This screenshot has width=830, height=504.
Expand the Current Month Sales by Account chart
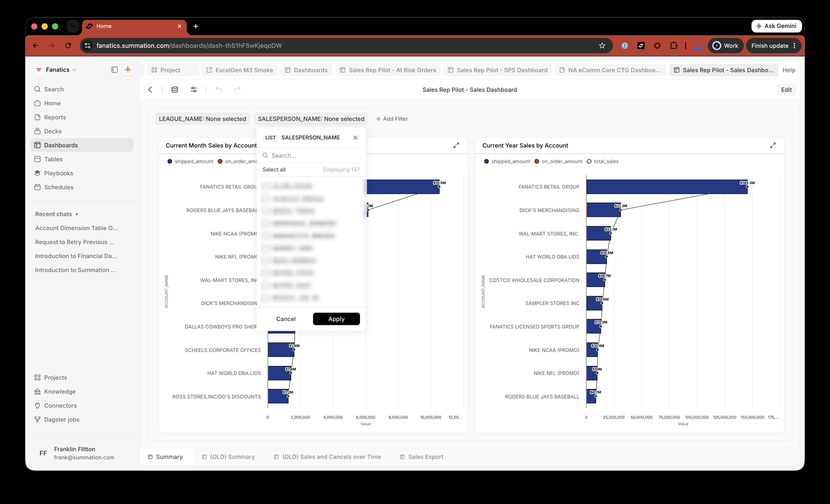[456, 145]
